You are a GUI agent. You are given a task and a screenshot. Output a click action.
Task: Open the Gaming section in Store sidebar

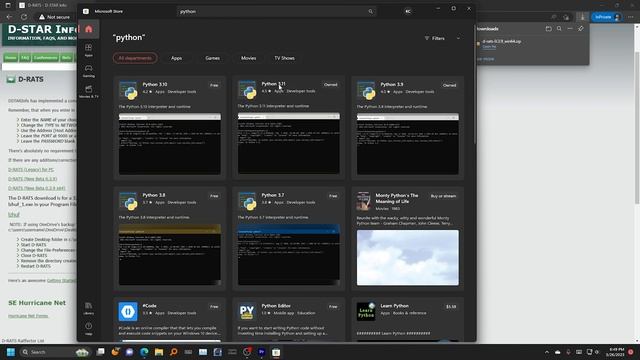[89, 71]
